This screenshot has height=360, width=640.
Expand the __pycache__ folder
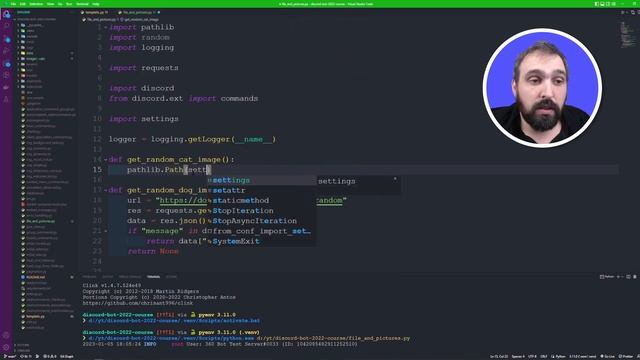click(32, 25)
